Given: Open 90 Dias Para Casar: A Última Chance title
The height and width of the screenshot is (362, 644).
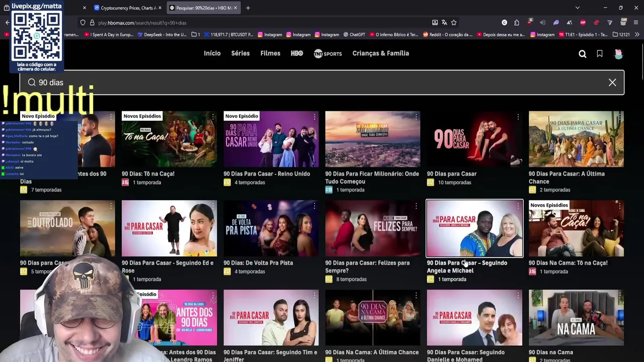Looking at the screenshot, I should (x=567, y=177).
